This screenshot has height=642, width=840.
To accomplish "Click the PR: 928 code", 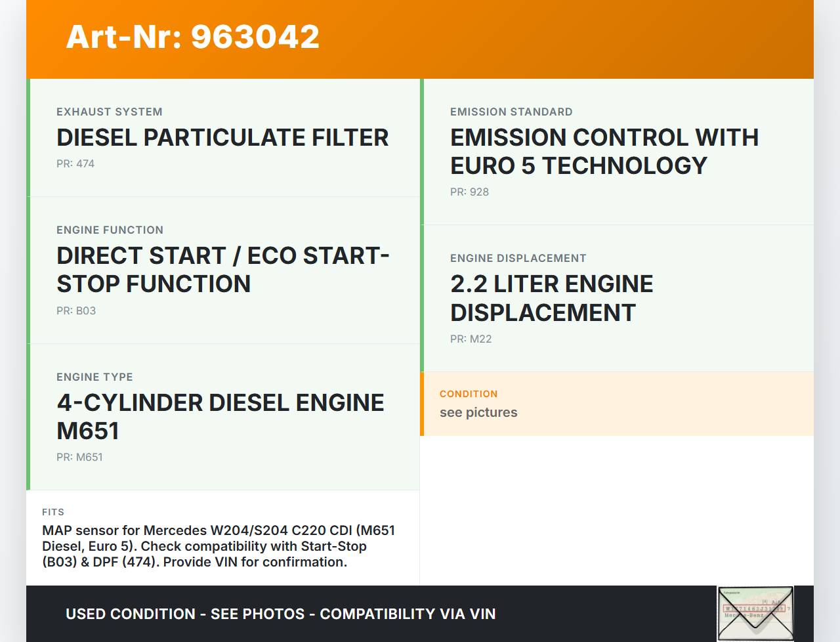I will (469, 192).
